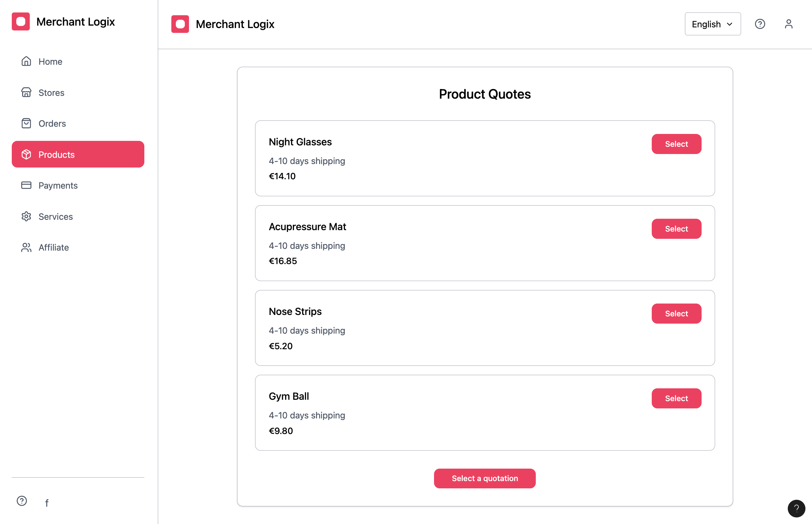Select the Night Glasses quote
This screenshot has width=812, height=524.
pyautogui.click(x=676, y=144)
